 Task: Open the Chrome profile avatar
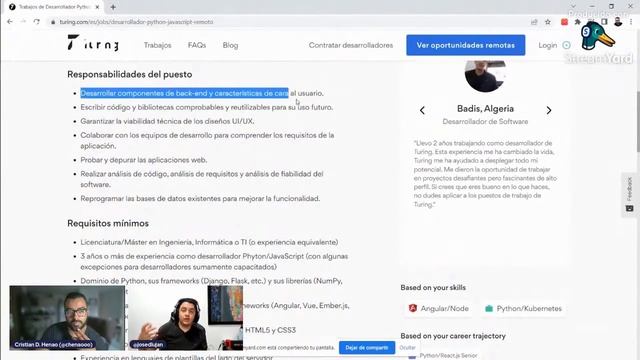618,22
